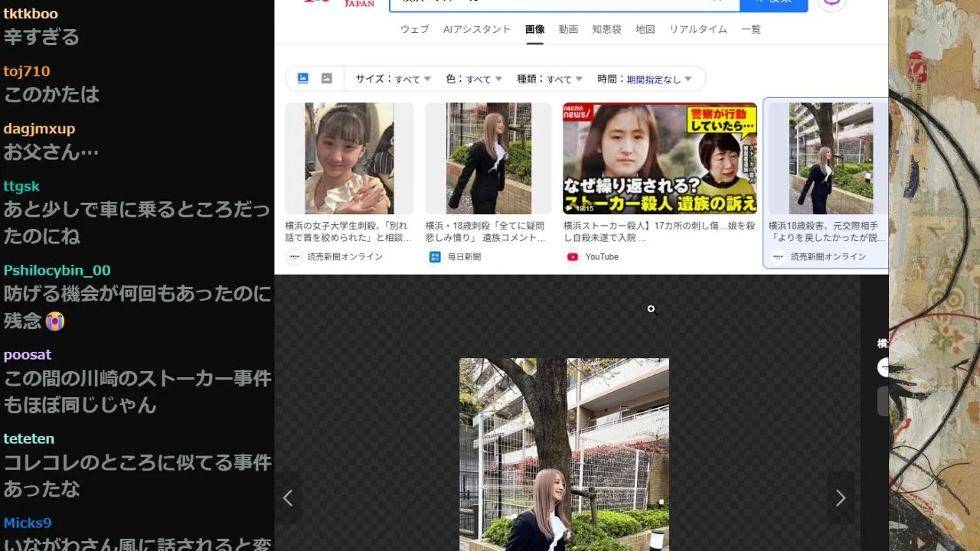
Task: Switch to the ウェブ tab
Action: [x=414, y=29]
